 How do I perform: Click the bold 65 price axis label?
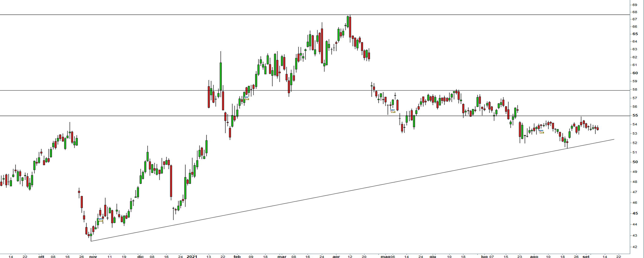pyautogui.click(x=640, y=34)
